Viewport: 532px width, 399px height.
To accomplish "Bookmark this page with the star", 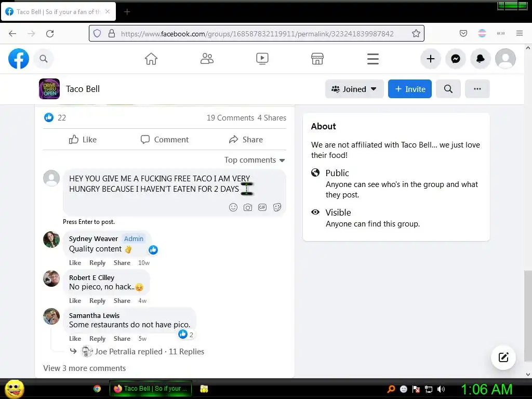I will pyautogui.click(x=416, y=33).
